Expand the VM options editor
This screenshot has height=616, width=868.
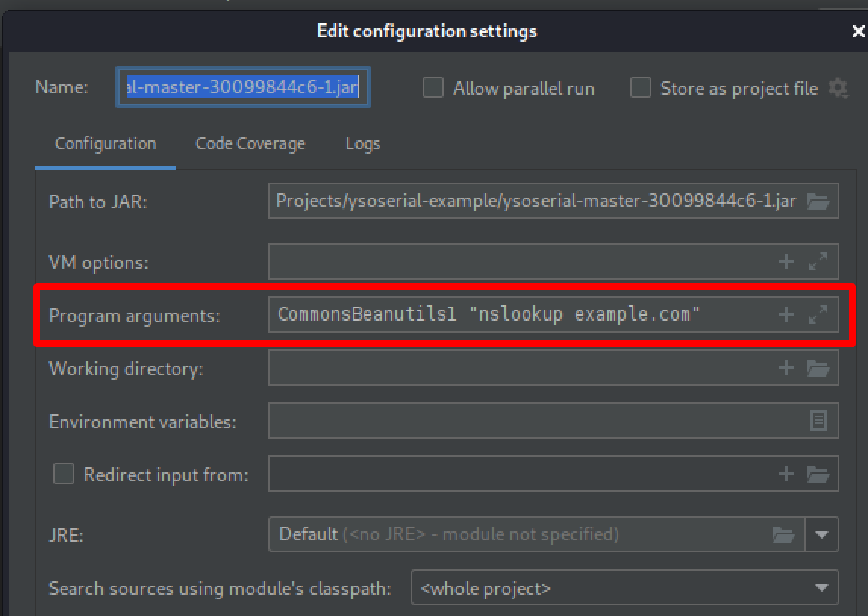pyautogui.click(x=819, y=261)
